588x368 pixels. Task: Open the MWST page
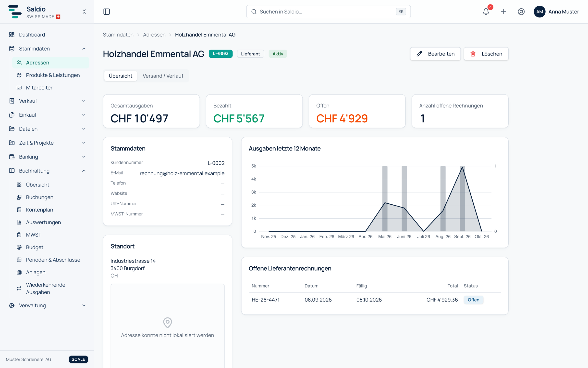point(51,235)
